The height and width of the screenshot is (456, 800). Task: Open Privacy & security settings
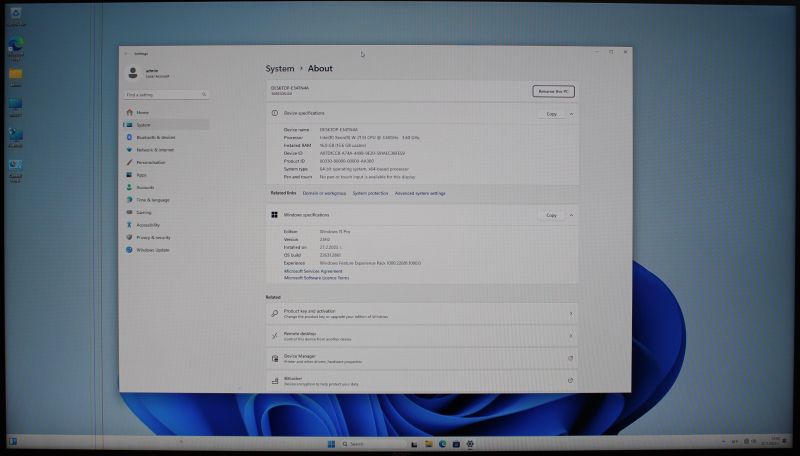point(153,238)
